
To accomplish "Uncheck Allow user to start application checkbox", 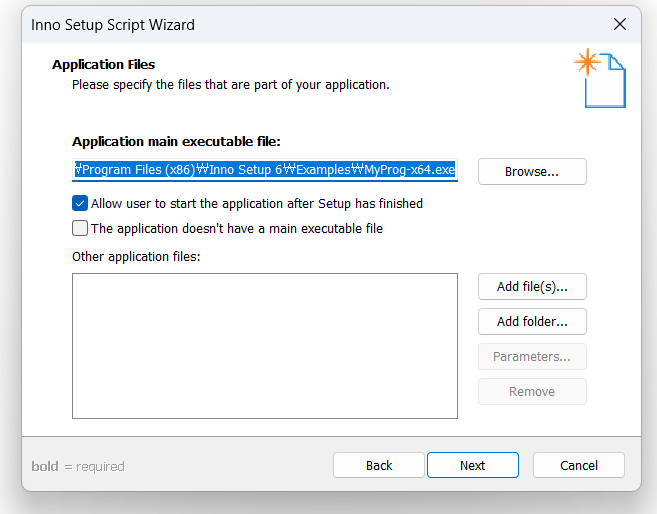I will 80,203.
